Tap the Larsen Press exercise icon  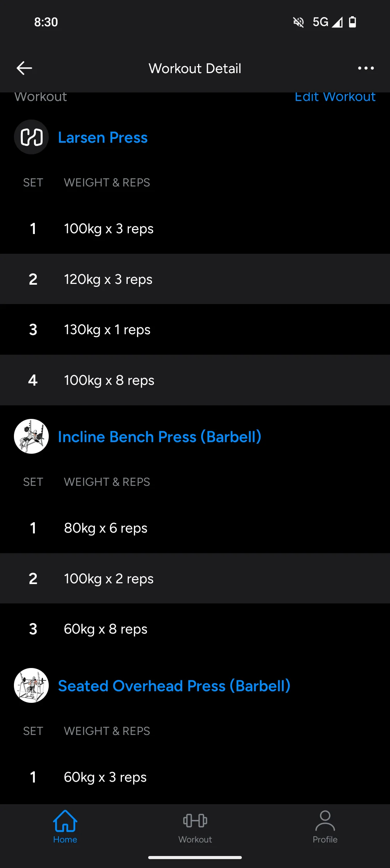click(x=31, y=137)
